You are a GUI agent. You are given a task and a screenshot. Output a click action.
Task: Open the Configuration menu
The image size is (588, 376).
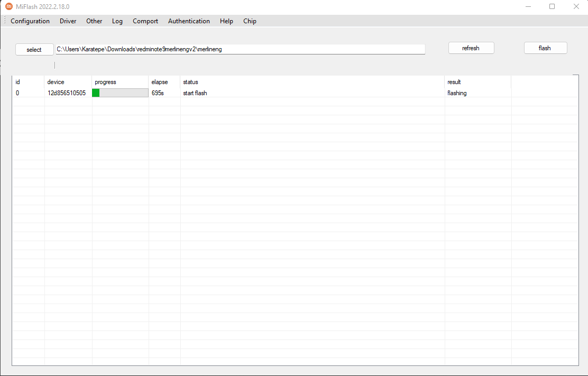tap(30, 21)
